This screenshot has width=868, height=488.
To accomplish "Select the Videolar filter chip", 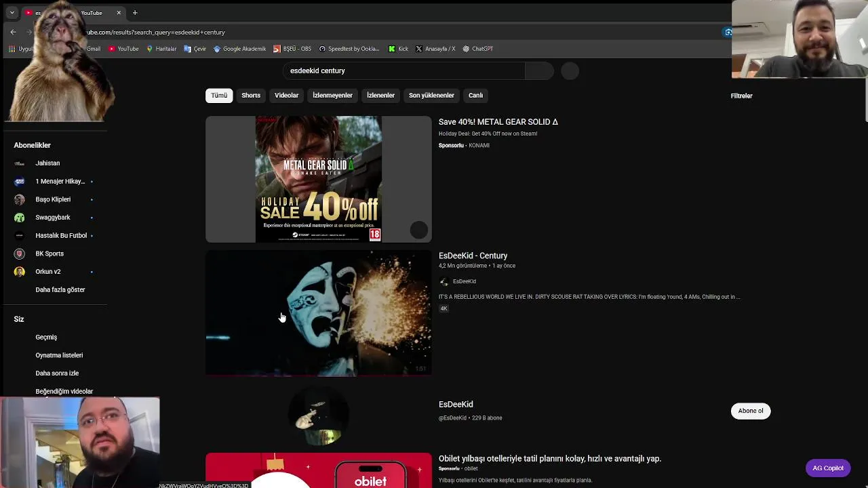I will (286, 96).
